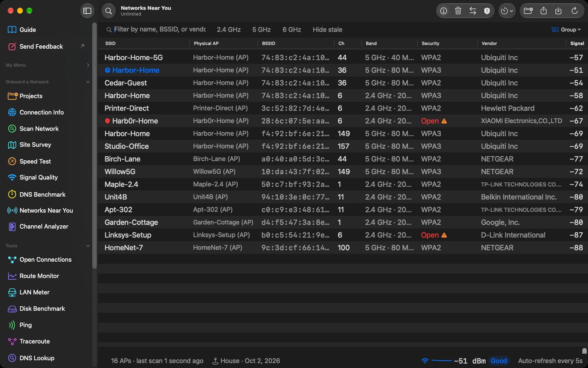The width and height of the screenshot is (588, 368).
Task: Click the share export icon
Action: point(543,11)
